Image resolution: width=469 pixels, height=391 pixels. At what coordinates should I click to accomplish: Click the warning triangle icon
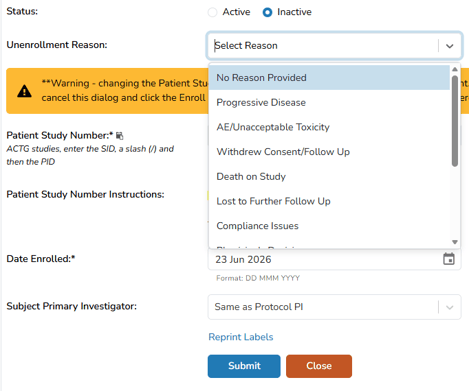coord(24,91)
